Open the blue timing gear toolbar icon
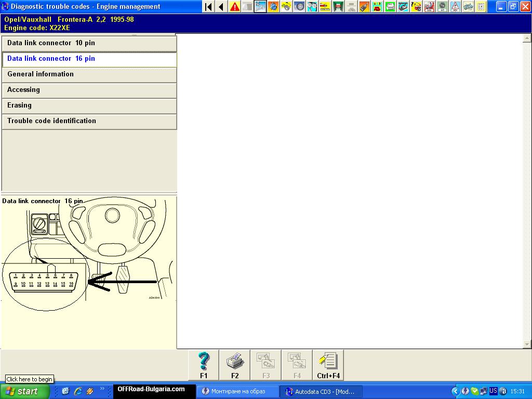Viewport: 532px width, 399px height. (x=273, y=6)
